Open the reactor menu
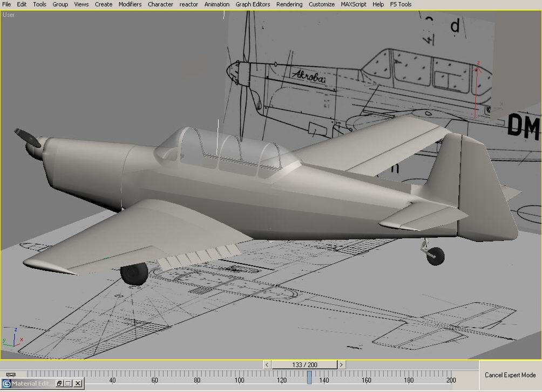542x392 pixels. coord(189,4)
